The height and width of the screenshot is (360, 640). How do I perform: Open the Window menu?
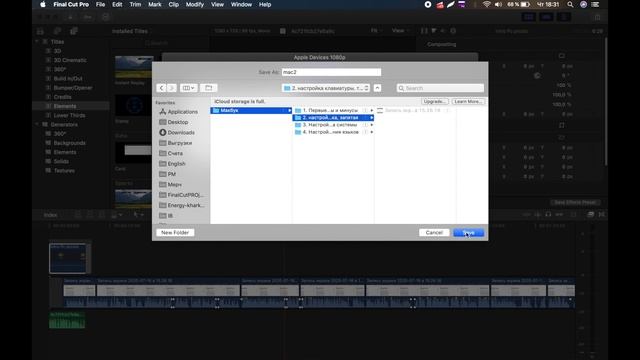[x=241, y=4]
